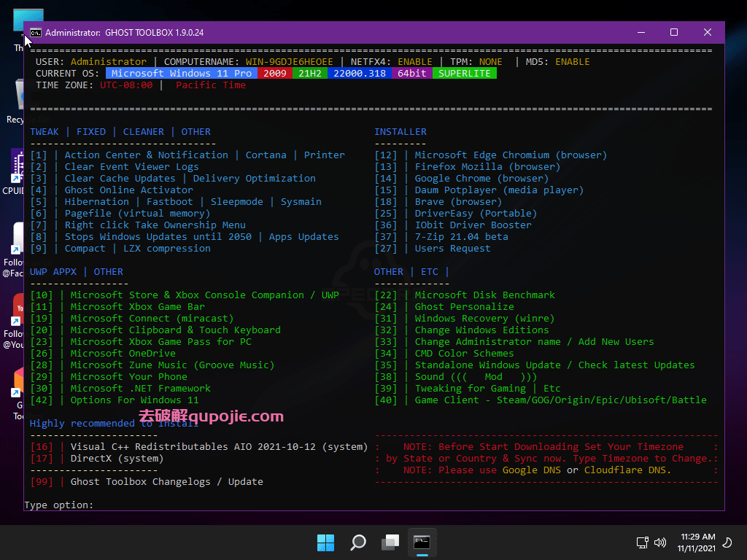Image resolution: width=747 pixels, height=560 pixels.
Task: Click "Google Chrome (browser)" entry
Action: [481, 179]
